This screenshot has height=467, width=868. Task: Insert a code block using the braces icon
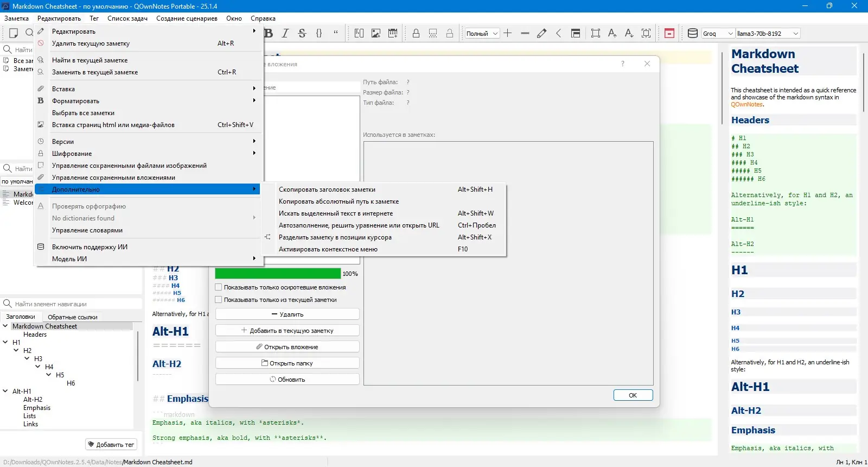pyautogui.click(x=319, y=33)
